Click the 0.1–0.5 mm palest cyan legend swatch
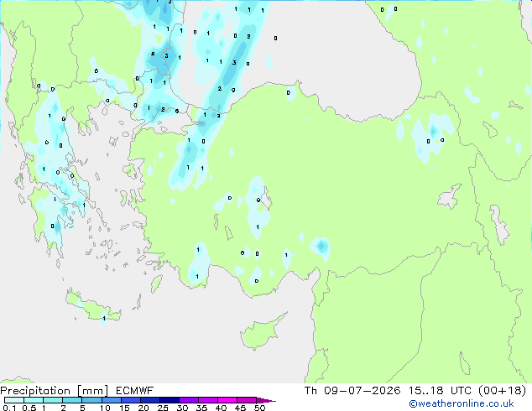 (x=14, y=400)
